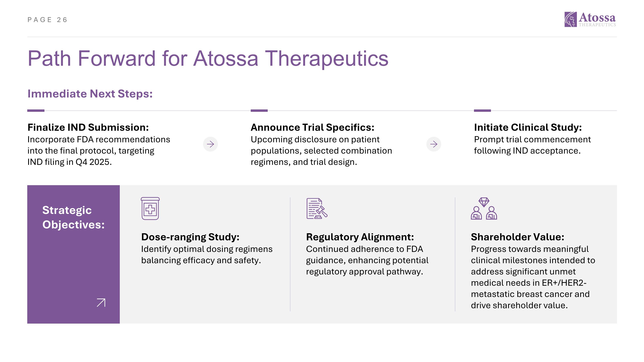Screen dimensions: 644x362
Task: Click the Atossa Therapeutics logo
Action: click(x=590, y=19)
